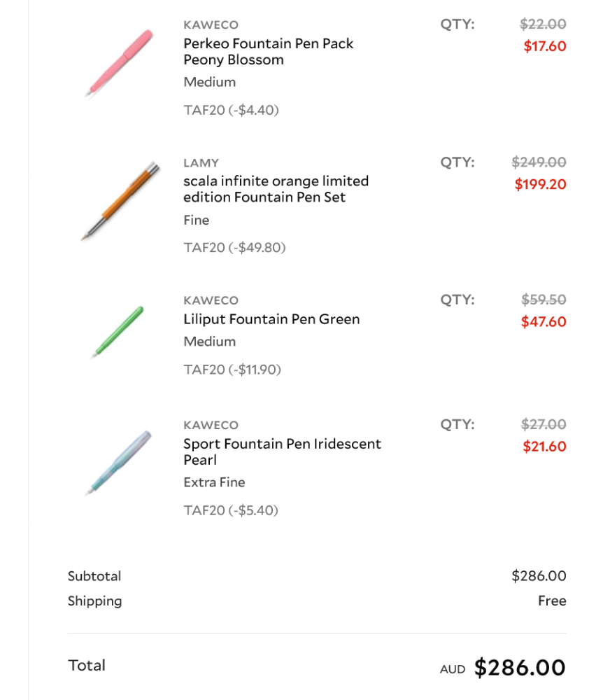
Task: Open the QTY selector for the Liliput pen
Action: pyautogui.click(x=456, y=299)
